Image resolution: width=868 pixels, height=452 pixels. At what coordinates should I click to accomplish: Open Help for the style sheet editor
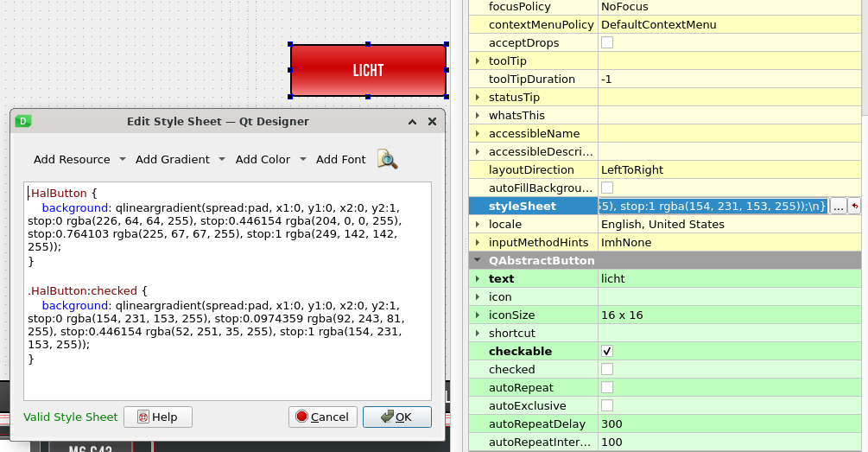157,417
